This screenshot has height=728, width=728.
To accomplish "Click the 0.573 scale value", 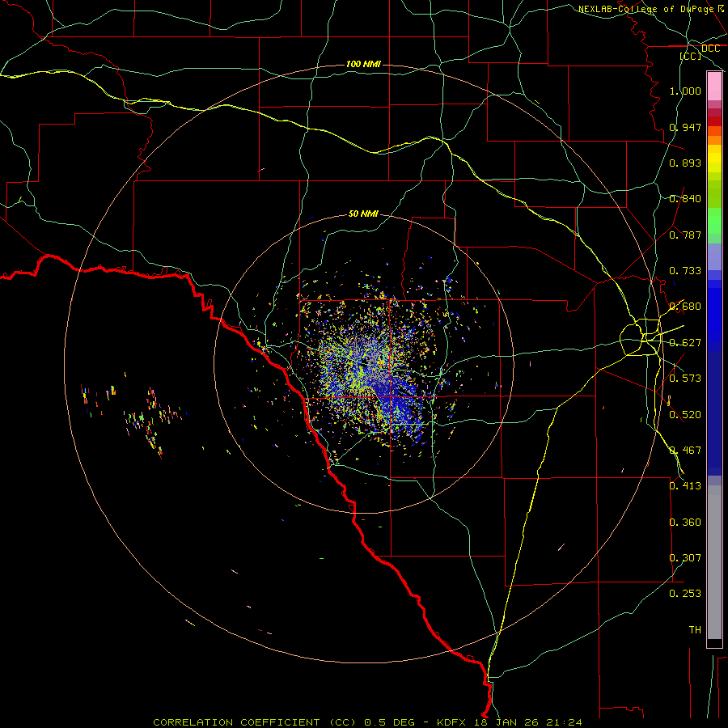I will pyautogui.click(x=685, y=379).
